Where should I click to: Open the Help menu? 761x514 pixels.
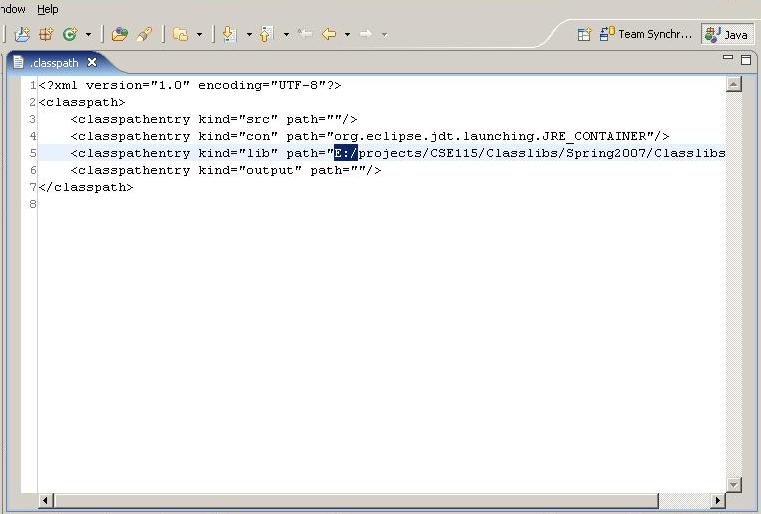(x=48, y=9)
